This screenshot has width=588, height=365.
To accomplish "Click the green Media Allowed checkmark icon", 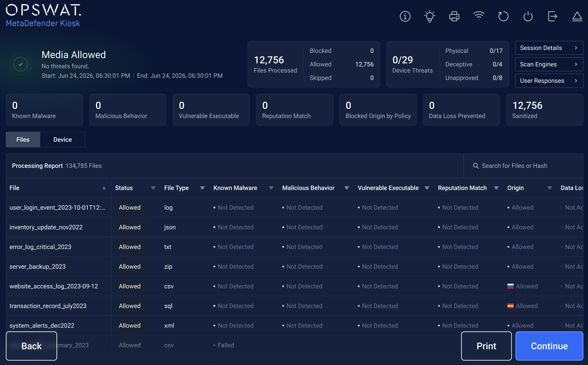I will click(x=21, y=64).
